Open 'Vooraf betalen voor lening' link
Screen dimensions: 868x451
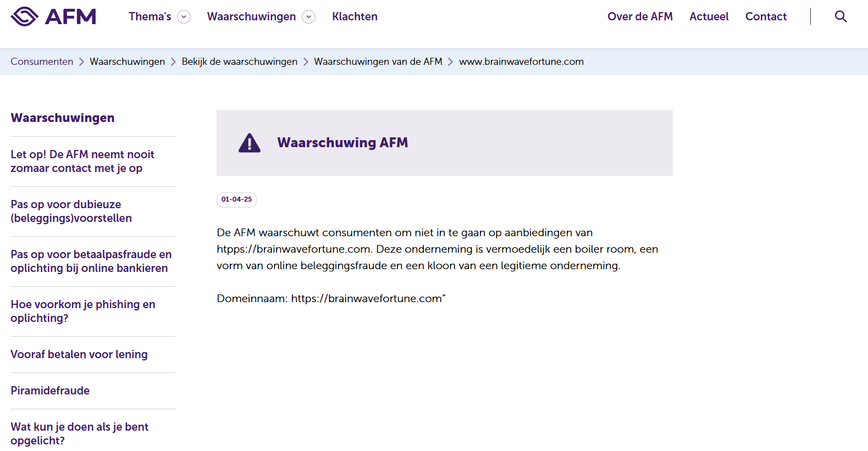(79, 354)
